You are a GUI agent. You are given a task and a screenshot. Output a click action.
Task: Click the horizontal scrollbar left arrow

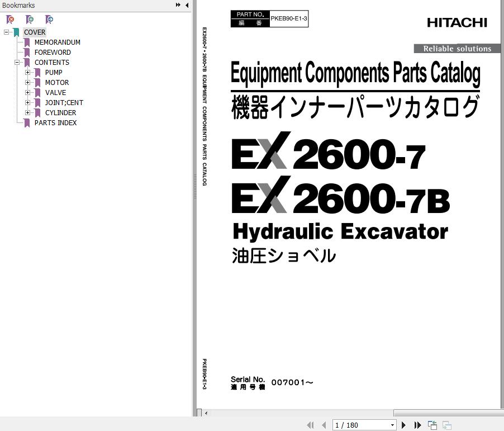pyautogui.click(x=206, y=413)
